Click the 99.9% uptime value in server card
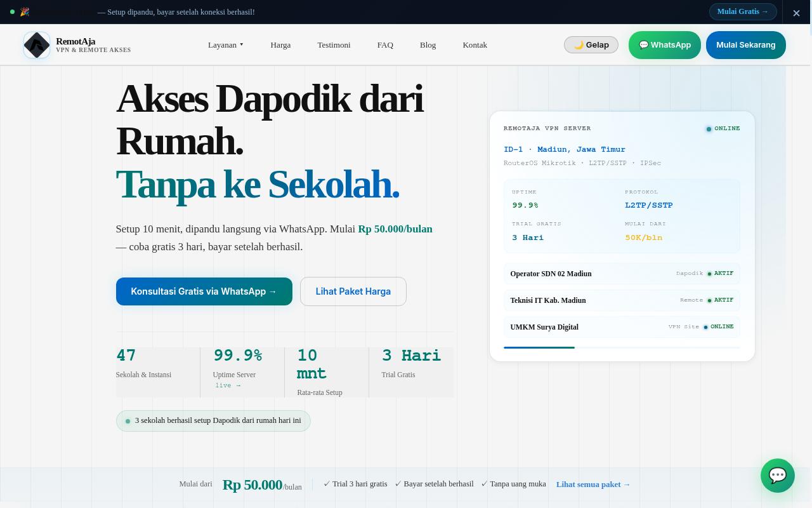Image resolution: width=812 pixels, height=508 pixels. click(x=525, y=205)
